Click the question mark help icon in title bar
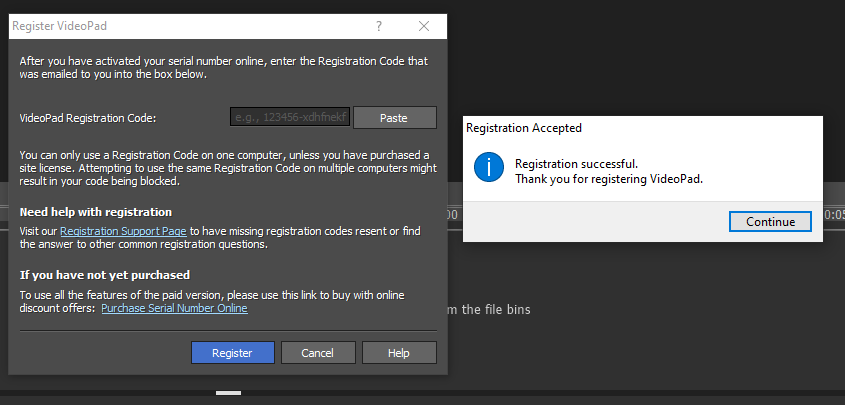This screenshot has width=845, height=405. point(379,26)
